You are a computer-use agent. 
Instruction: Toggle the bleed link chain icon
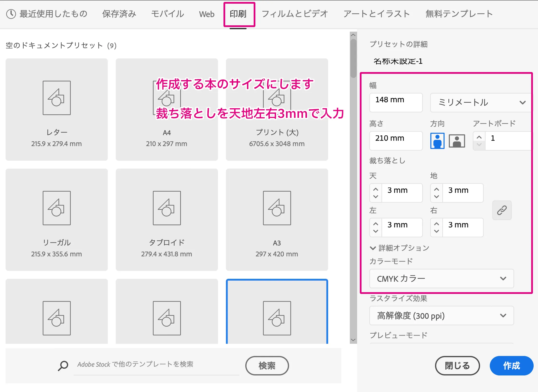502,210
